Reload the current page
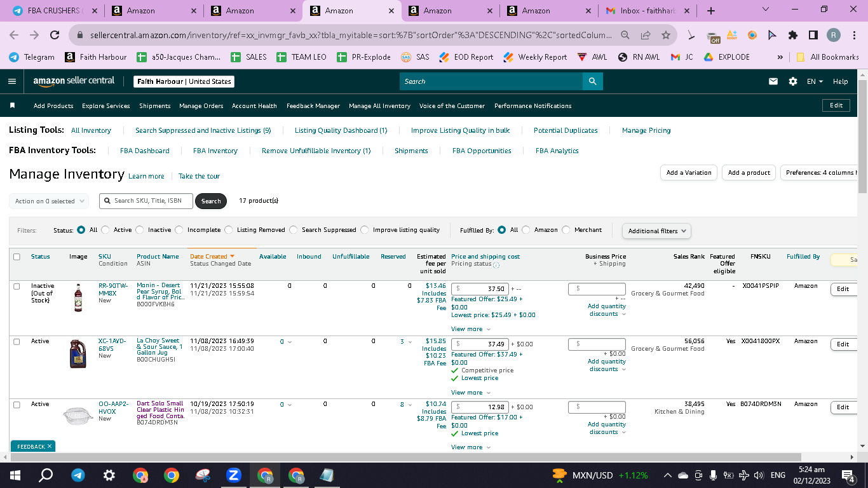Image resolution: width=868 pixels, height=488 pixels. coord(55,36)
